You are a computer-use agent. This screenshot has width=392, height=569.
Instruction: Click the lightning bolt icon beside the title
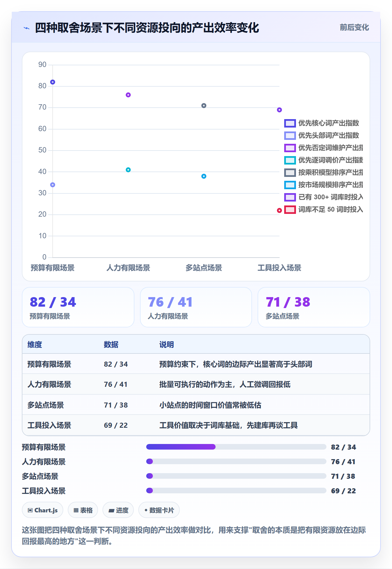[x=27, y=28]
